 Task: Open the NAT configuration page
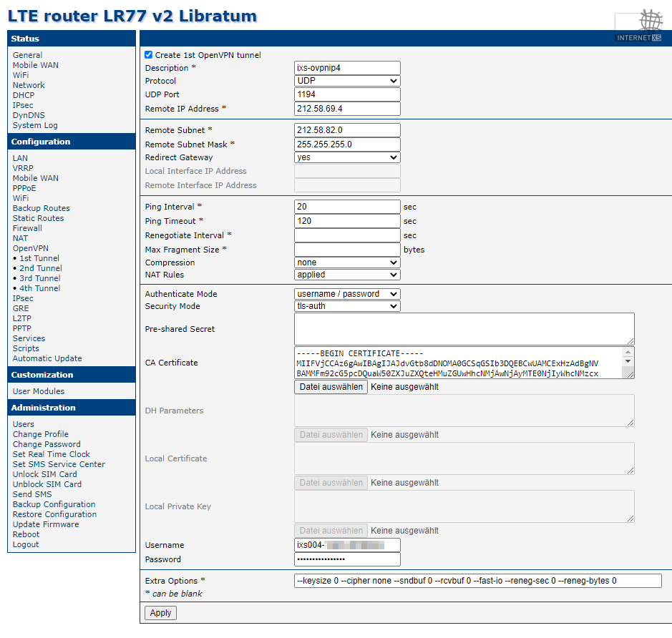pos(20,238)
